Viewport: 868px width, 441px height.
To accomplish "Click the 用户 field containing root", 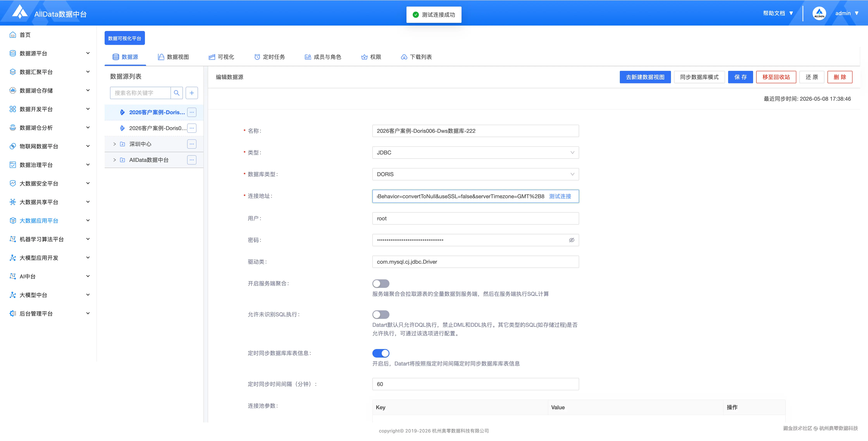I will [x=475, y=219].
